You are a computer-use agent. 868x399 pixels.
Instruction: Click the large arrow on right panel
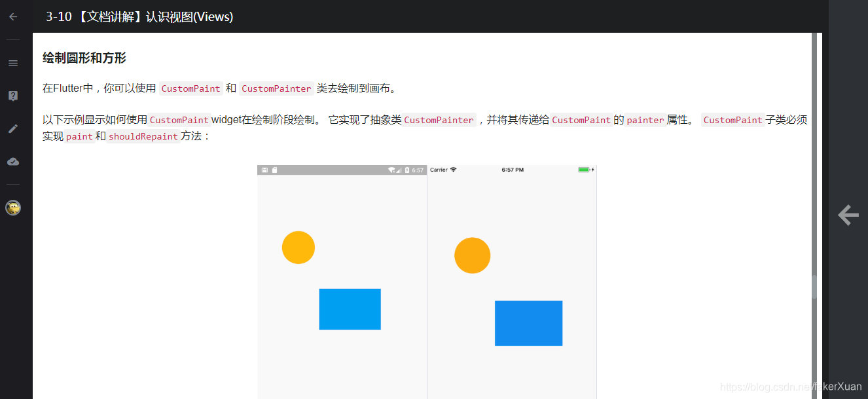point(848,215)
